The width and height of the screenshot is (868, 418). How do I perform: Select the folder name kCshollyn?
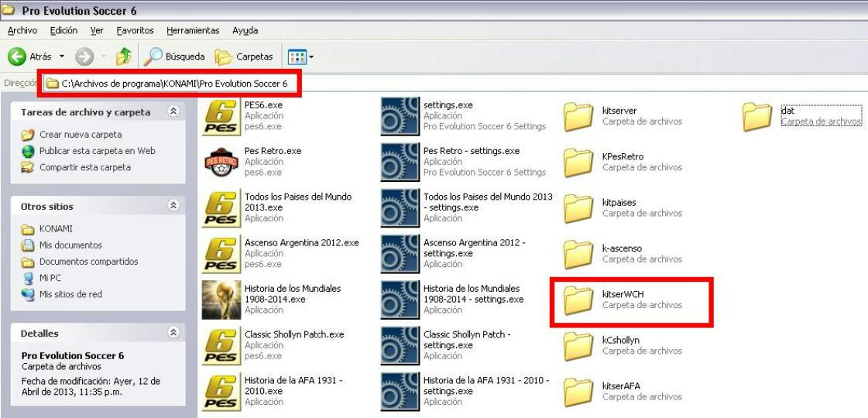[x=620, y=340]
